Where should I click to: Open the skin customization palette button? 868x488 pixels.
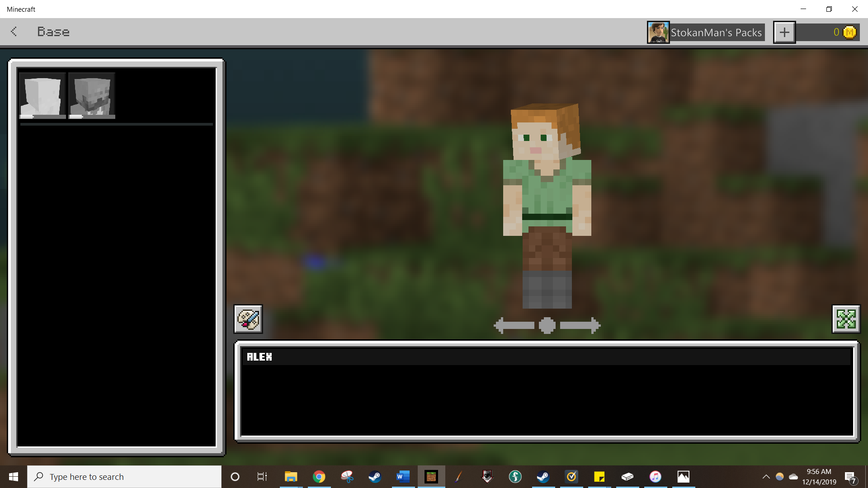click(248, 319)
